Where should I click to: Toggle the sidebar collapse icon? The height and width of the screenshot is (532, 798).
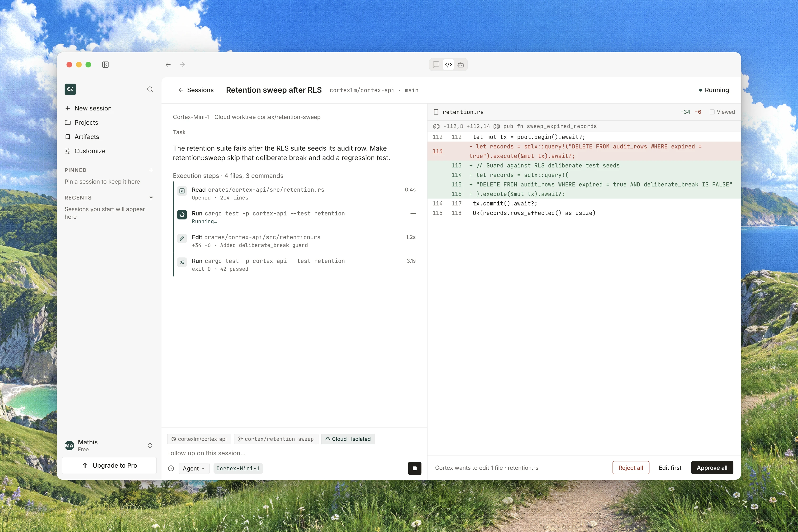[105, 64]
